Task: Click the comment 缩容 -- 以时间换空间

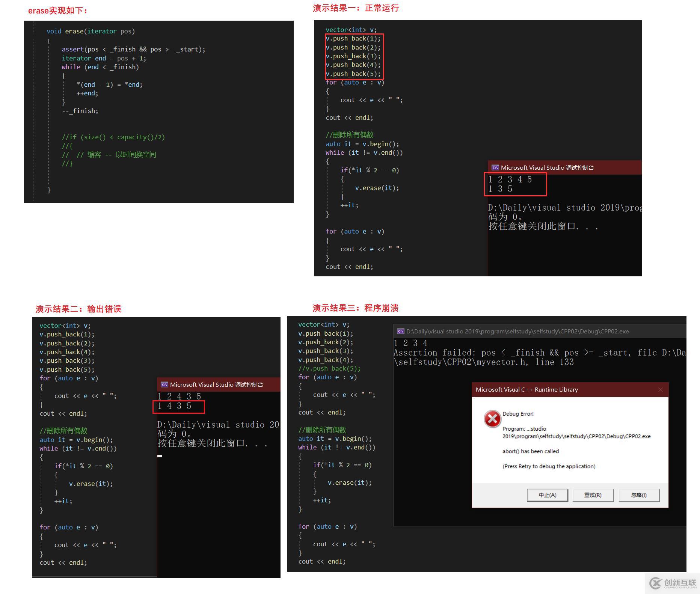Action: [x=122, y=154]
